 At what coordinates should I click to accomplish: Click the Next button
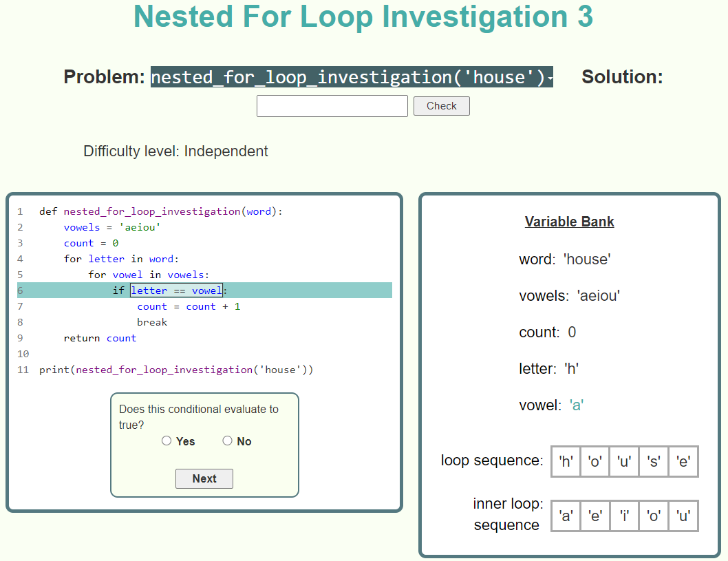[x=204, y=478]
